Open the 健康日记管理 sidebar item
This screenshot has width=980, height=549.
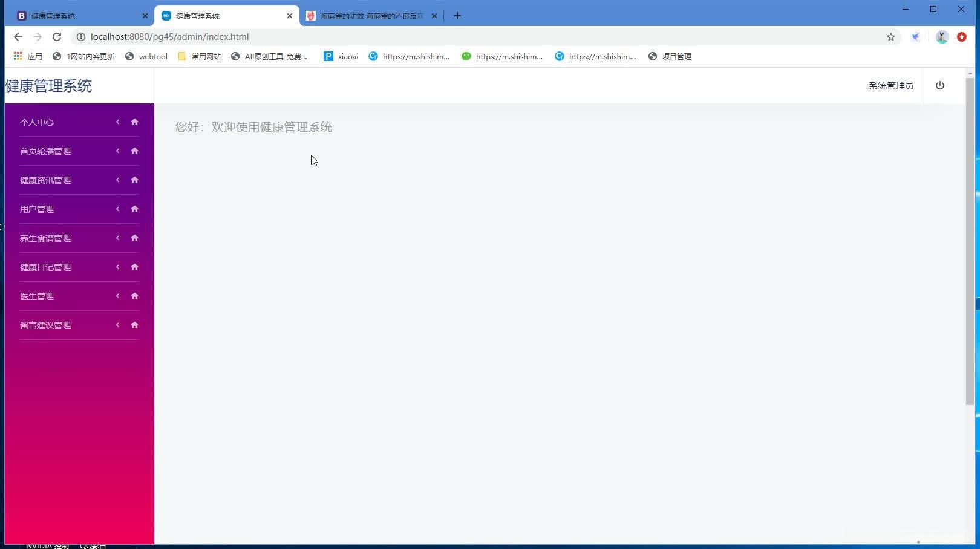click(45, 267)
